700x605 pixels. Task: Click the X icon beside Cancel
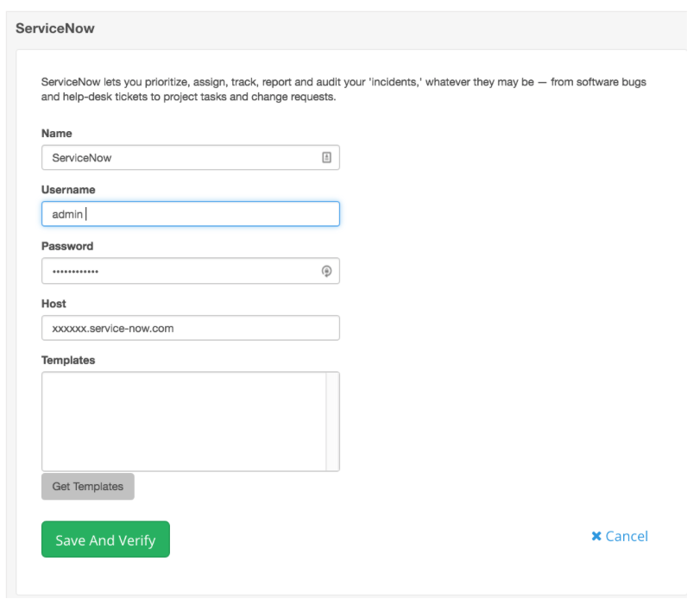coord(596,536)
